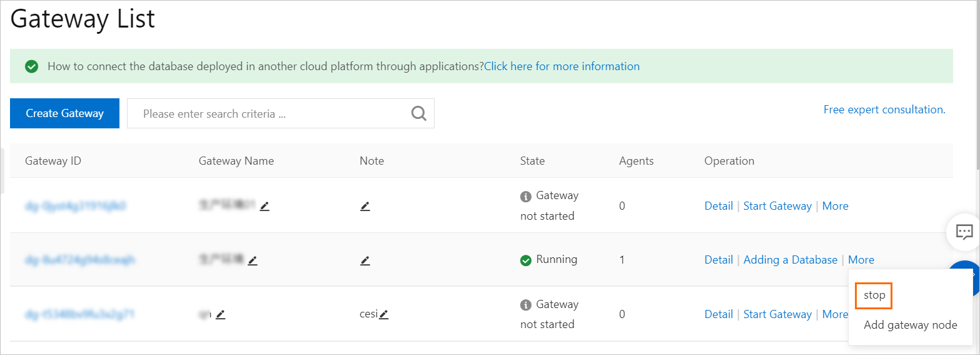Click Adding a Database link
The height and width of the screenshot is (355, 980).
pos(790,260)
